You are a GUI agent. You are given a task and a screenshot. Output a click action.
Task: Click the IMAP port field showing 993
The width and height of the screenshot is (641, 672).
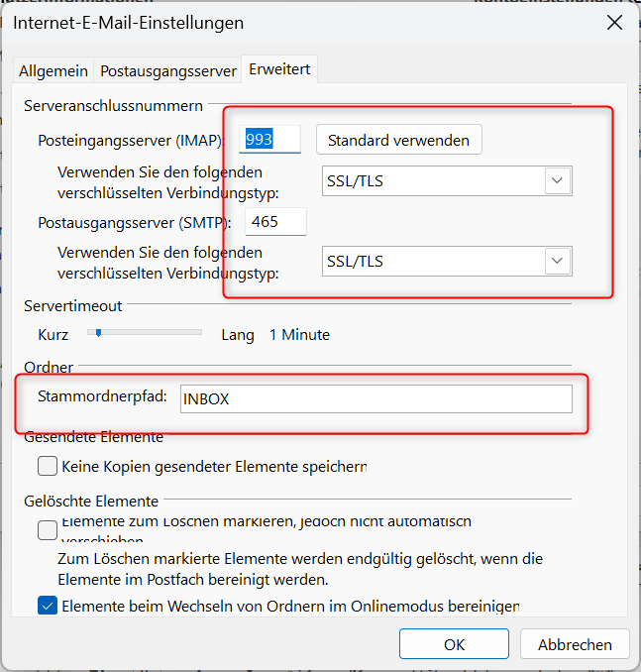[272, 140]
